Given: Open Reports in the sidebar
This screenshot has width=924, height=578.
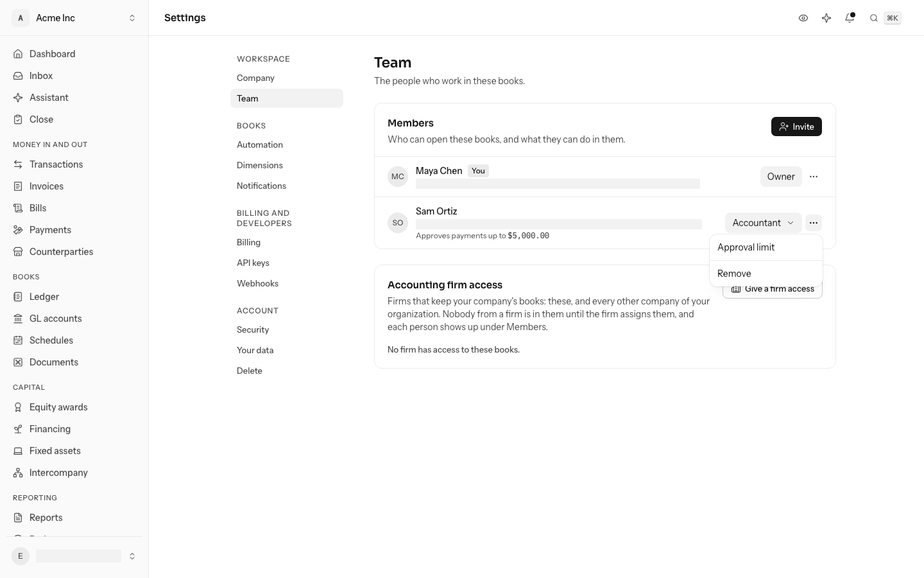Looking at the screenshot, I should click(74, 518).
